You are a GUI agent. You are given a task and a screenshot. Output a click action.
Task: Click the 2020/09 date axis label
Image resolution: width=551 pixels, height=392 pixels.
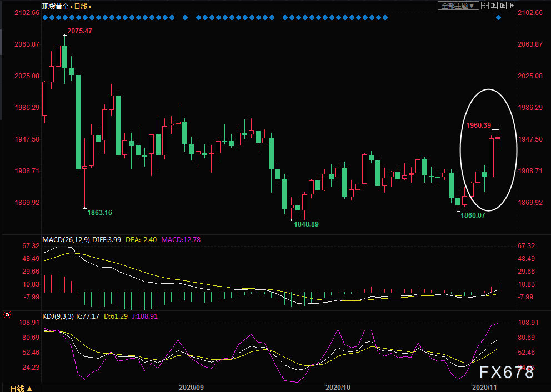192,386
